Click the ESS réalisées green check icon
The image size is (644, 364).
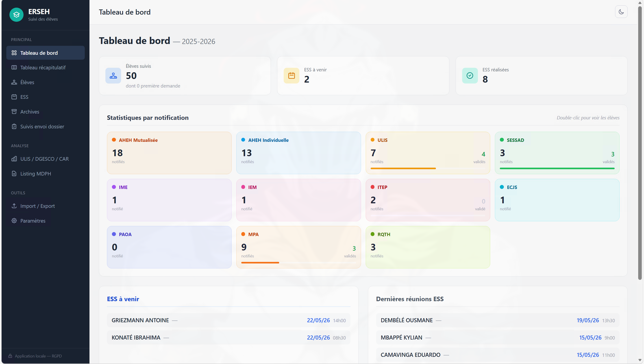tap(470, 76)
